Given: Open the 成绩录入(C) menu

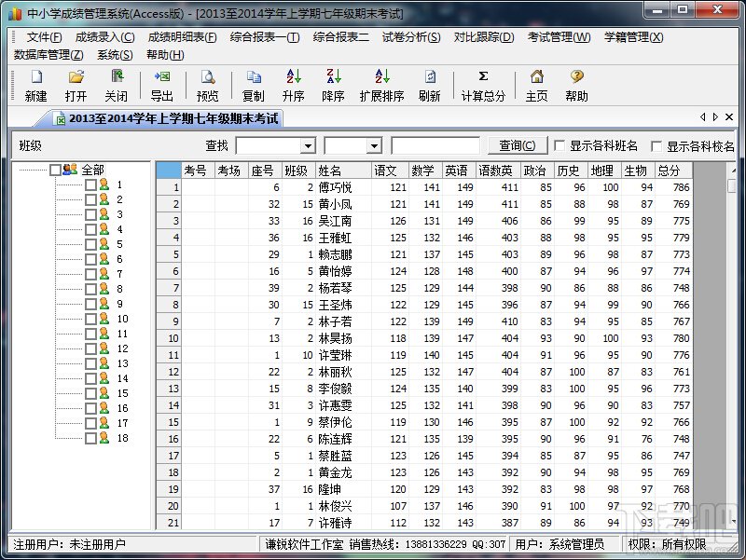Looking at the screenshot, I should point(104,37).
